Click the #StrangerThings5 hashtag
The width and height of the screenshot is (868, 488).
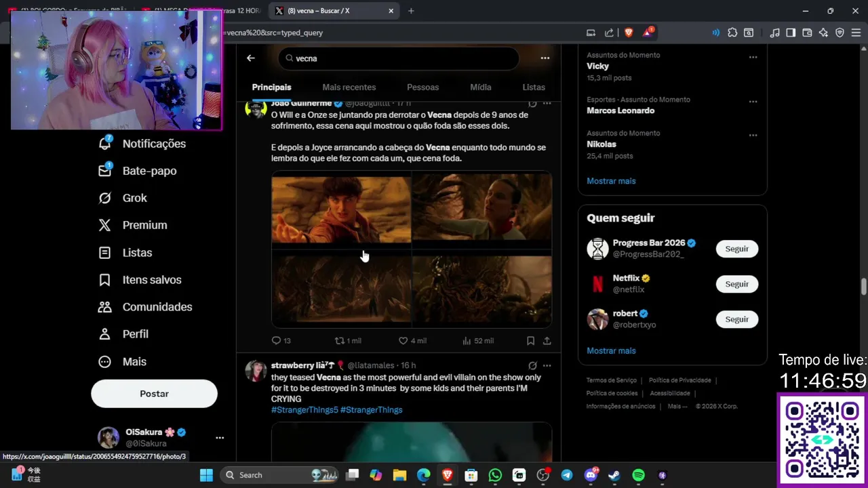point(304,410)
